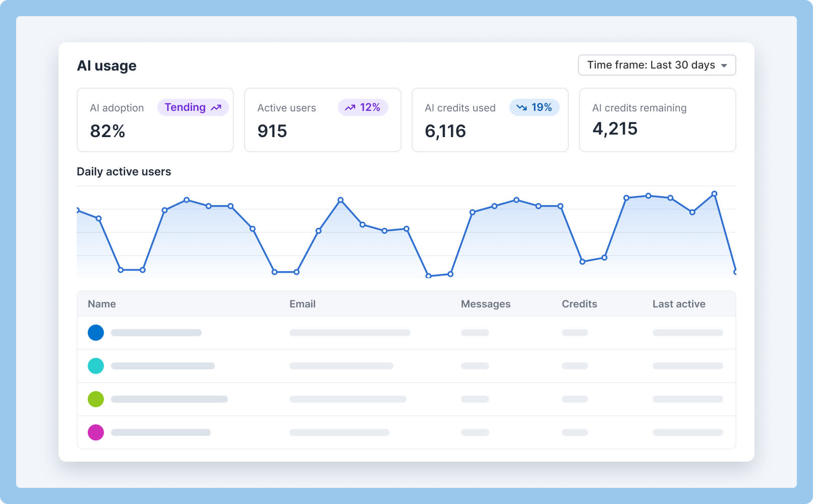Sort table by Last active column header
813x504 pixels.
(x=679, y=304)
